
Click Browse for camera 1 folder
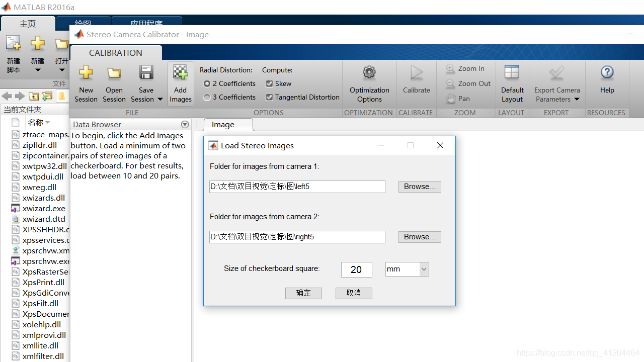coord(420,187)
